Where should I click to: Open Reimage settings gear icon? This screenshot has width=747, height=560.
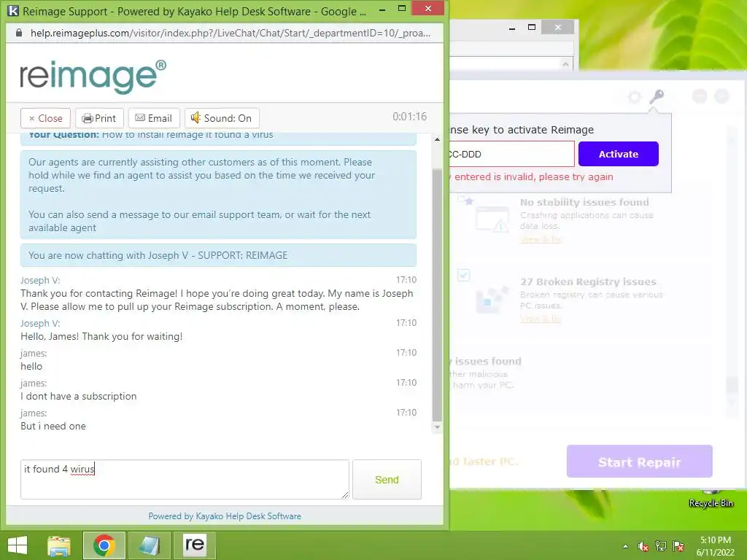point(635,97)
